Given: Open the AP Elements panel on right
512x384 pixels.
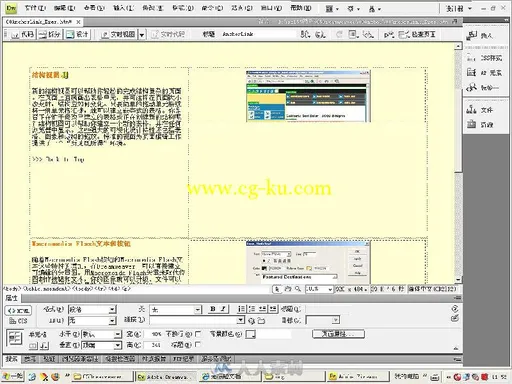Looking at the screenshot, I should pos(484,72).
